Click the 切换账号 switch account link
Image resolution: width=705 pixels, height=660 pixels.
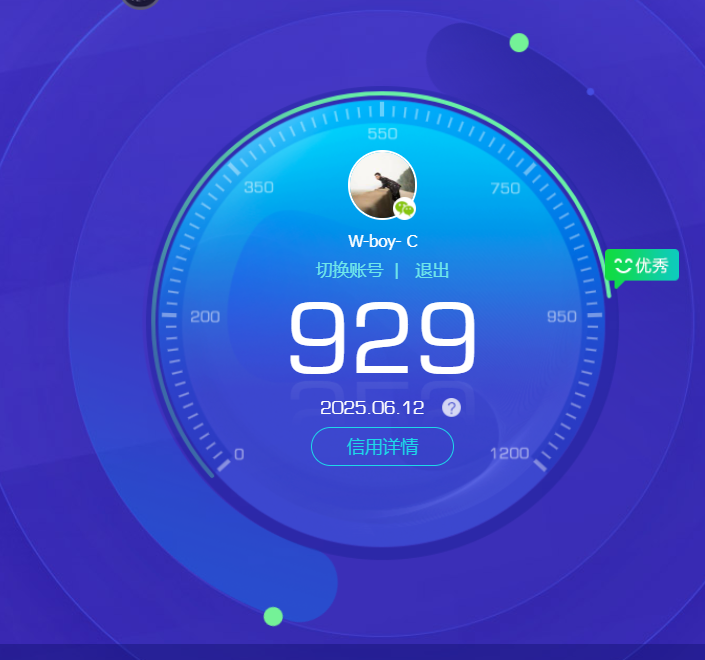350,270
